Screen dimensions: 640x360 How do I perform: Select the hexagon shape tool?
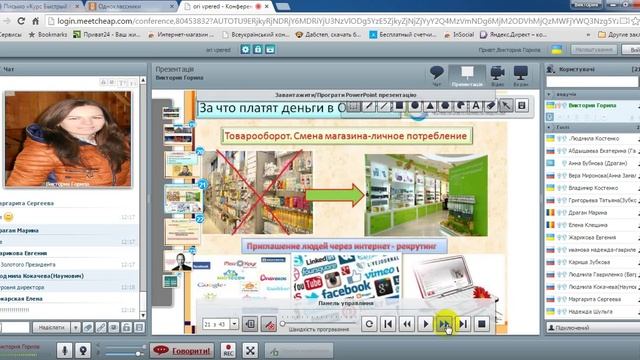pyautogui.click(x=445, y=106)
